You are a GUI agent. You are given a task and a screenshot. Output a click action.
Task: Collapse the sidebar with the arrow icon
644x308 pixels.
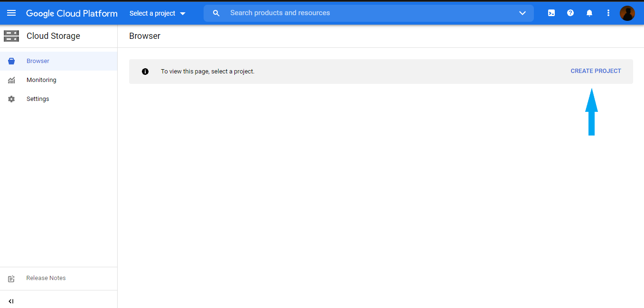pos(11,301)
